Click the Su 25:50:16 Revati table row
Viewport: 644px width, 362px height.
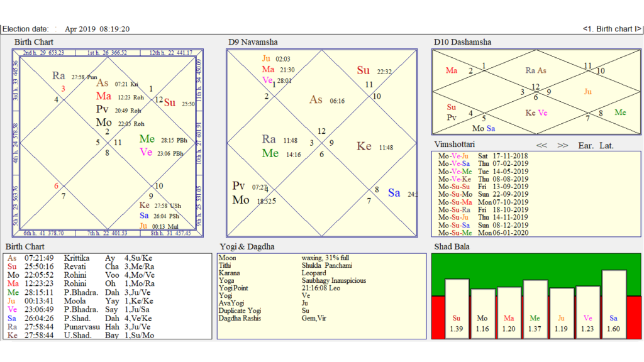coord(81,266)
